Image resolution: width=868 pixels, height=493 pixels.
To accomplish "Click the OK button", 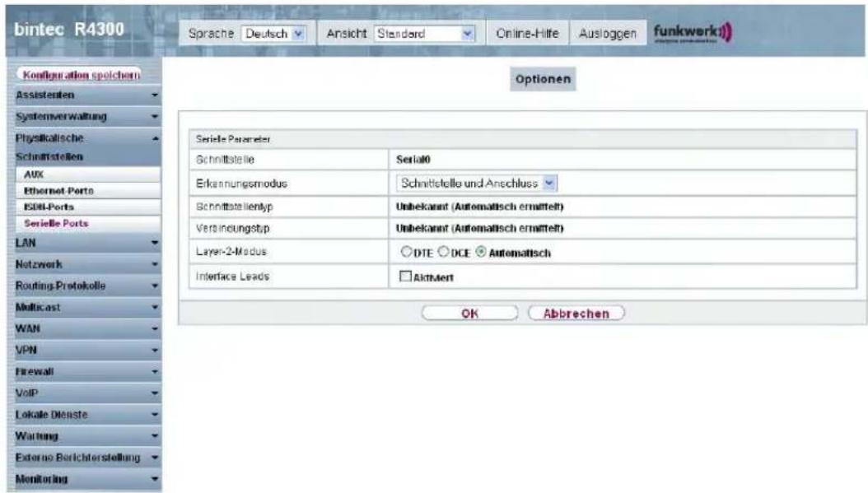I will (x=469, y=314).
